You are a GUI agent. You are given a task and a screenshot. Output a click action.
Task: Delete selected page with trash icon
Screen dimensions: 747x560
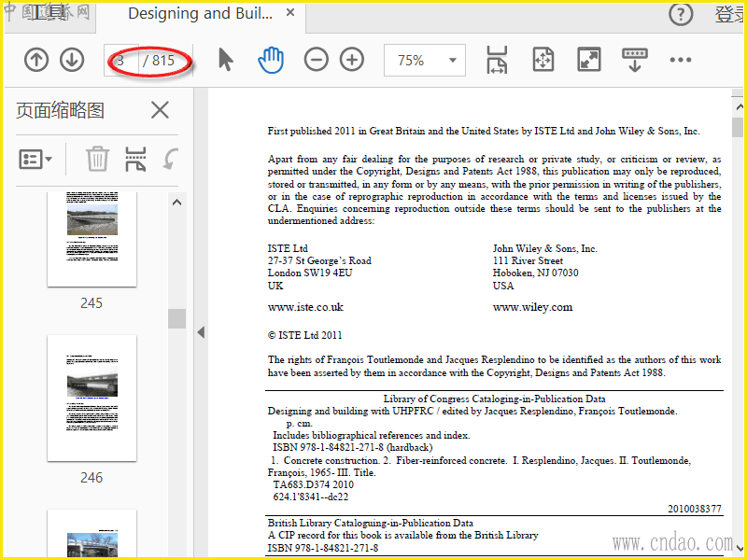97,159
